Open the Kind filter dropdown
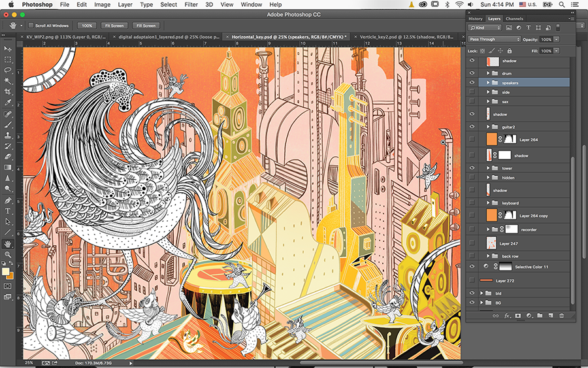 485,27
